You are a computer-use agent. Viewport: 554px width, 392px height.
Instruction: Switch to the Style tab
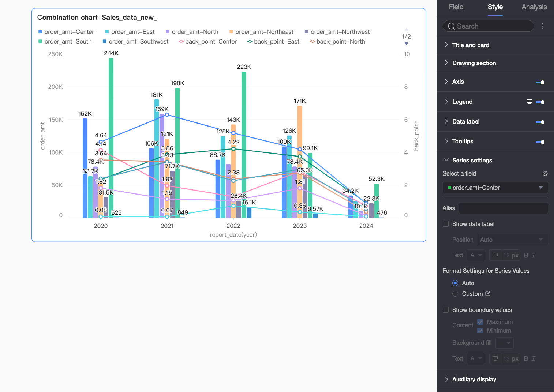[x=495, y=7]
